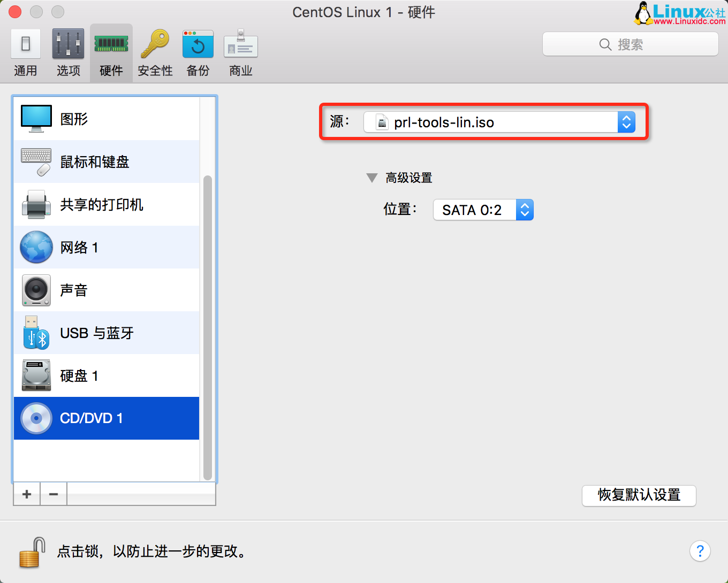Select the 共享的打印机 row label
The image size is (728, 583).
click(102, 204)
